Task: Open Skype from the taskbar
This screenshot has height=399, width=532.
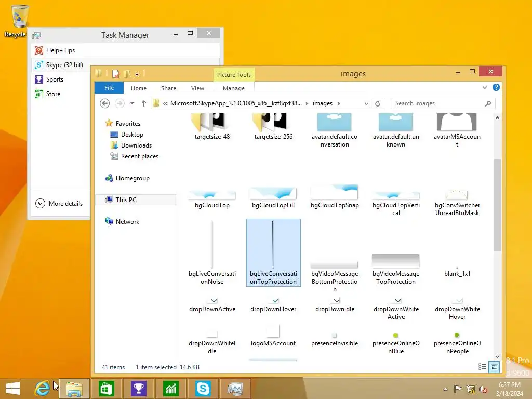Action: tap(203, 389)
